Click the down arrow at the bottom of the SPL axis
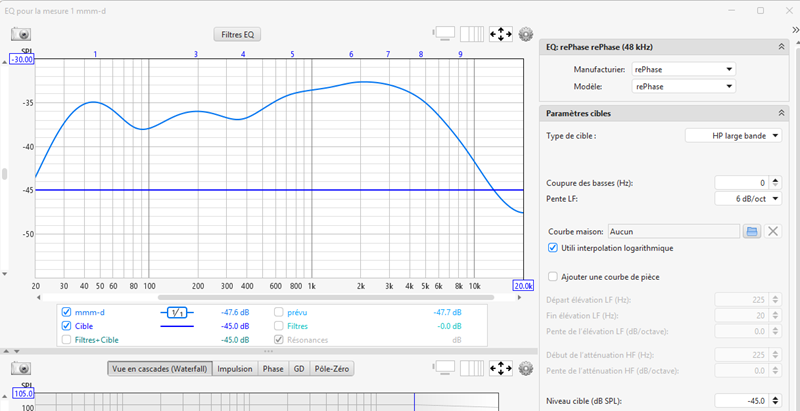The image size is (800, 411). [5, 274]
